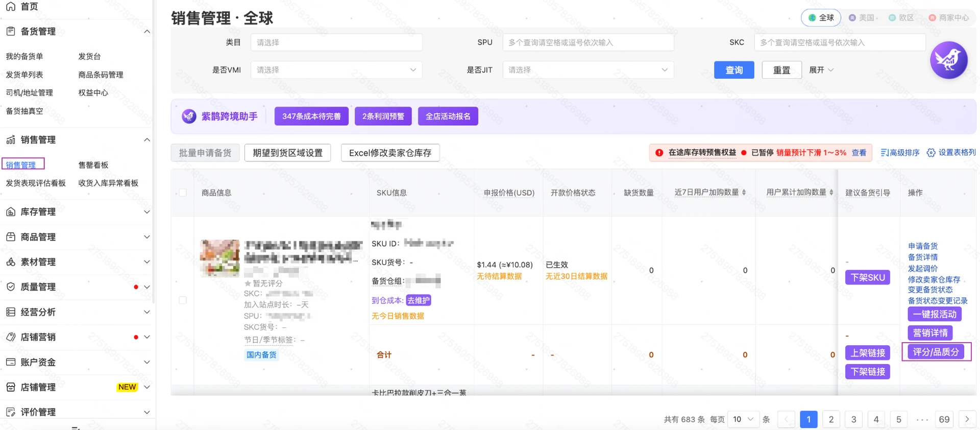The height and width of the screenshot is (430, 980).
Task: Tick the product row checkbox
Action: click(x=183, y=300)
